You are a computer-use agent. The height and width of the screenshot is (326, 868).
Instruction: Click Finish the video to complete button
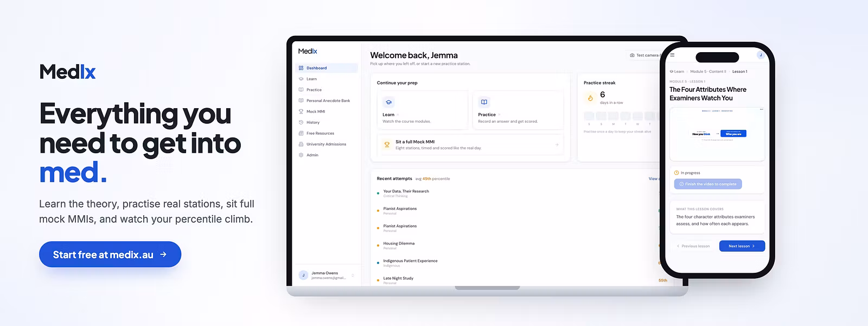(708, 184)
